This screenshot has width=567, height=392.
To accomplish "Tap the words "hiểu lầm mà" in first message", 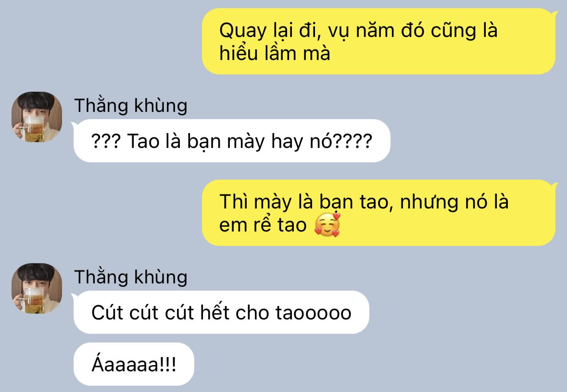I will pos(275,53).
